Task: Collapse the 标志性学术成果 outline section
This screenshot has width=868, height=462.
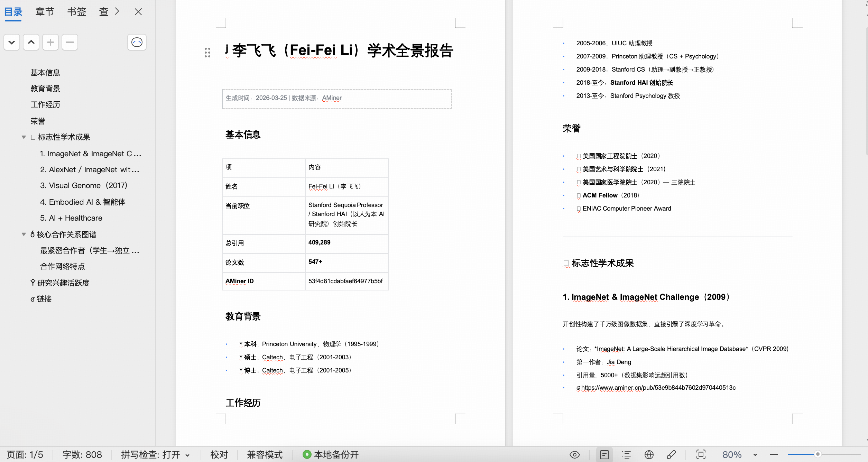Action: point(24,137)
